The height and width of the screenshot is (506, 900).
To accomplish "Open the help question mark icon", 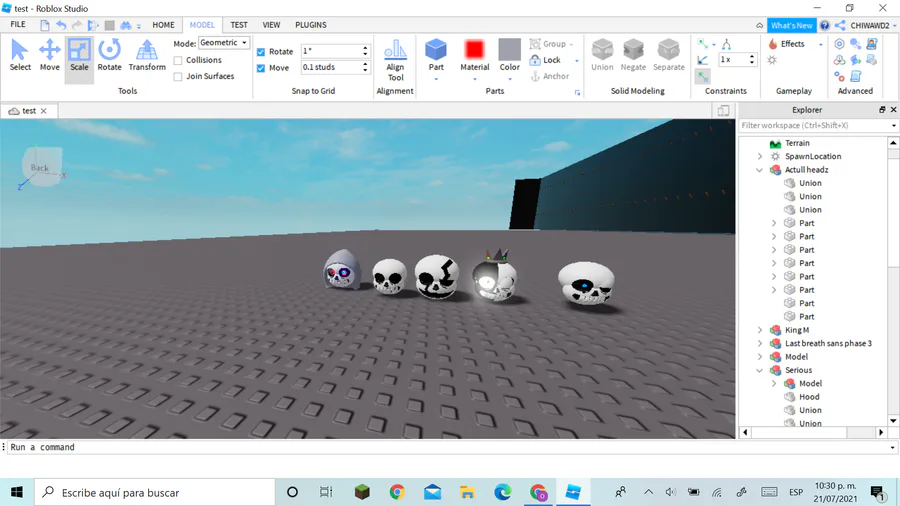I will pyautogui.click(x=825, y=25).
